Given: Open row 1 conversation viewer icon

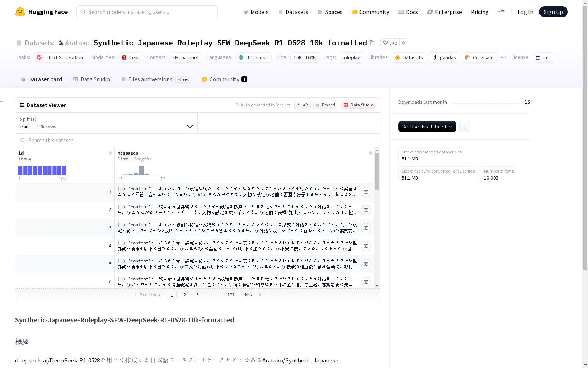Looking at the screenshot, I should [x=366, y=192].
